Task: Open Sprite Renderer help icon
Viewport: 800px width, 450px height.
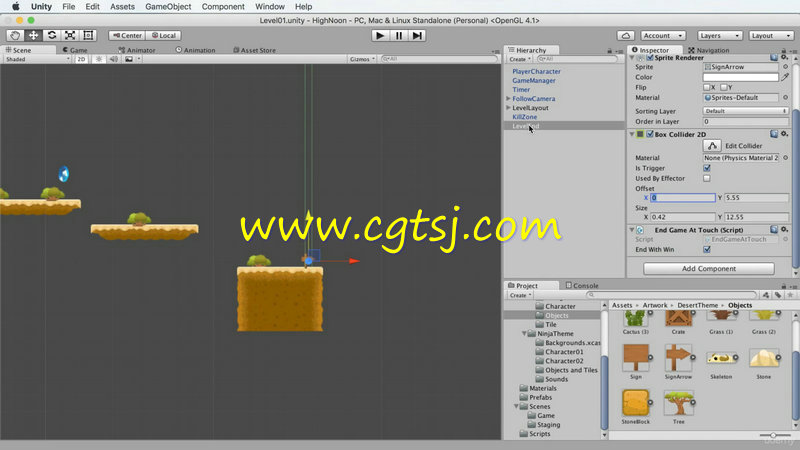Action: (x=774, y=58)
